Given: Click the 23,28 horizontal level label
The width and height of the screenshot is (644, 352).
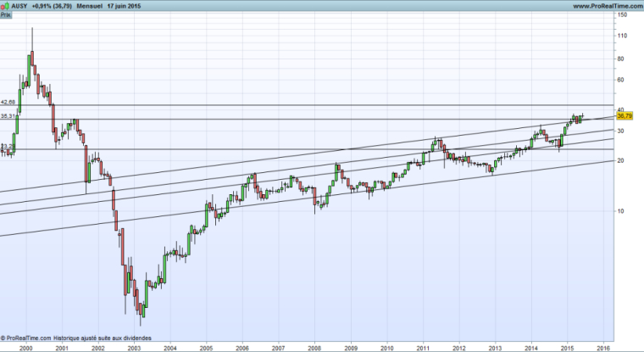Looking at the screenshot, I should 8,147.
